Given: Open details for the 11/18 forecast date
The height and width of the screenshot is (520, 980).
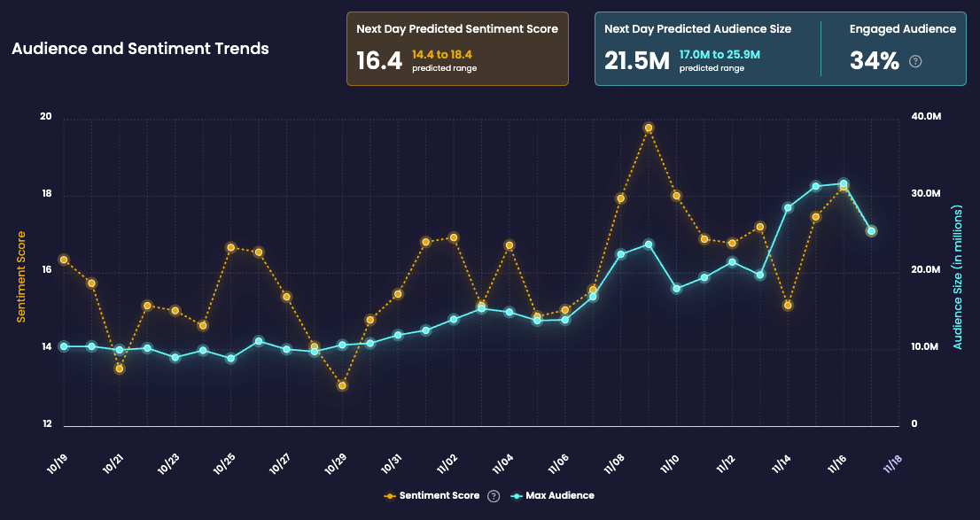Looking at the screenshot, I should (891, 462).
